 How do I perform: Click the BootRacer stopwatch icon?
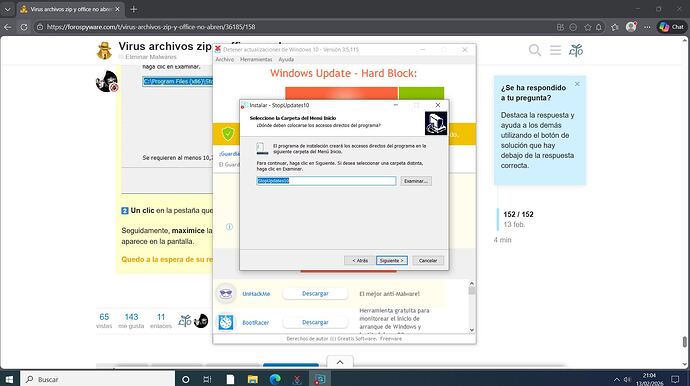pyautogui.click(x=226, y=322)
